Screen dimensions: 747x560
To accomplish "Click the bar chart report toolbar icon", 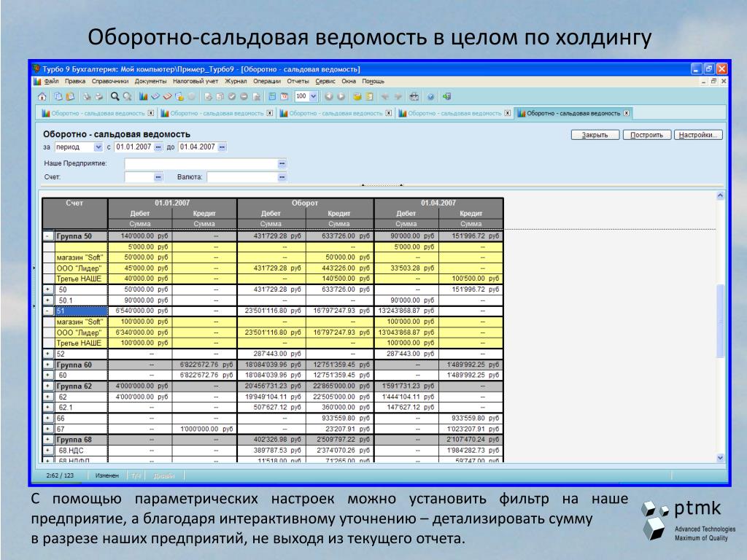I will point(143,97).
